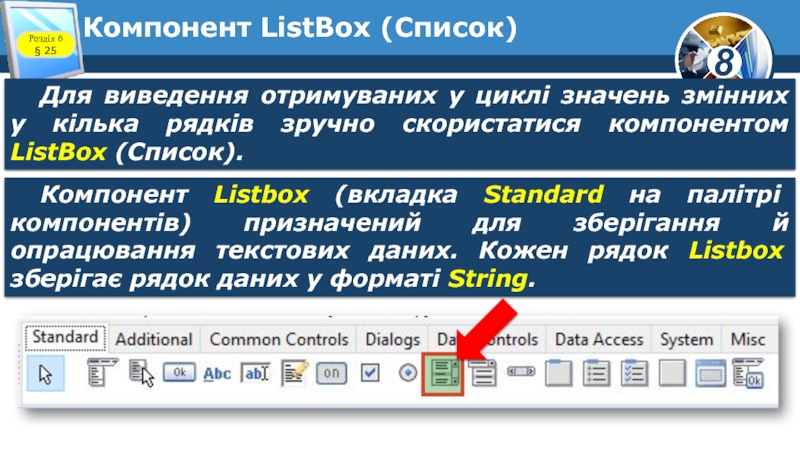800x450 pixels.
Task: Pick the TPopupMenu component icon
Action: tap(141, 372)
